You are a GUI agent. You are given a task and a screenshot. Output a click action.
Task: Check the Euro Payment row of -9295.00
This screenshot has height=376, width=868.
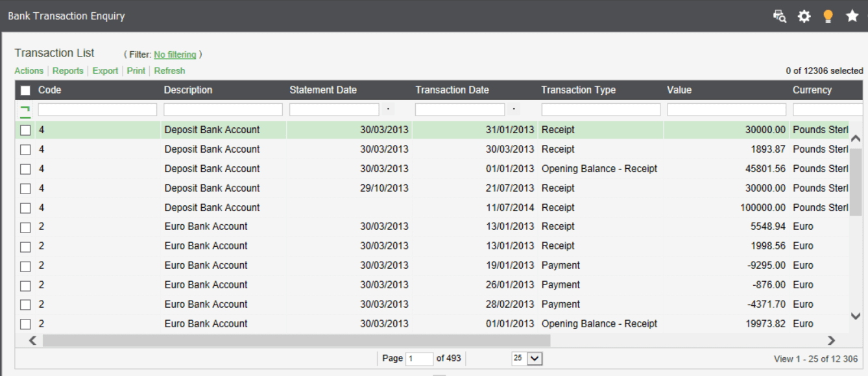(x=25, y=266)
